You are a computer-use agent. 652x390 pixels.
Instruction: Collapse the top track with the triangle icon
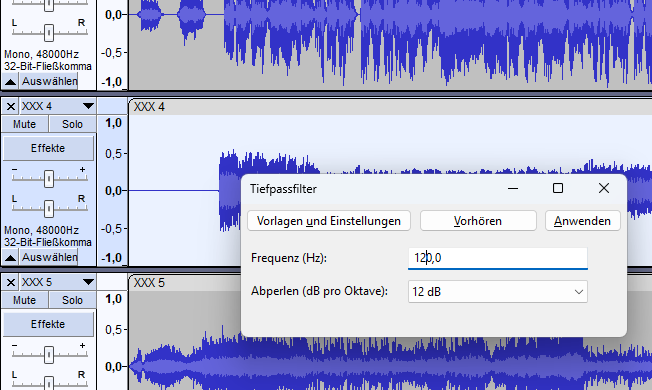10,82
